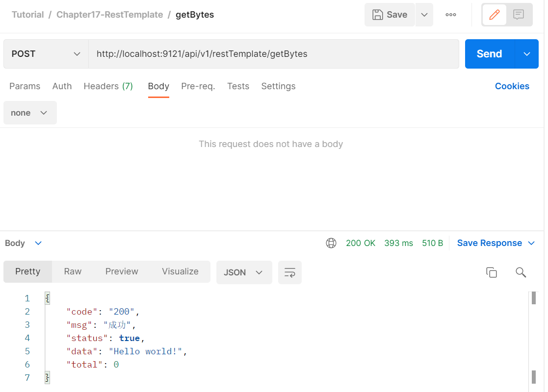Expand the Send button dropdown arrow
This screenshot has width=548, height=392.
526,54
